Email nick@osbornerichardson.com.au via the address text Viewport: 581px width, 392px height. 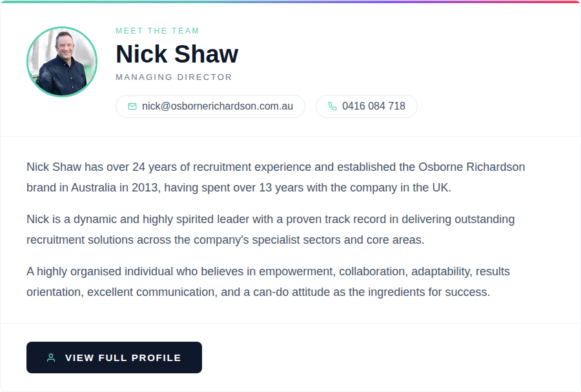[x=218, y=106]
